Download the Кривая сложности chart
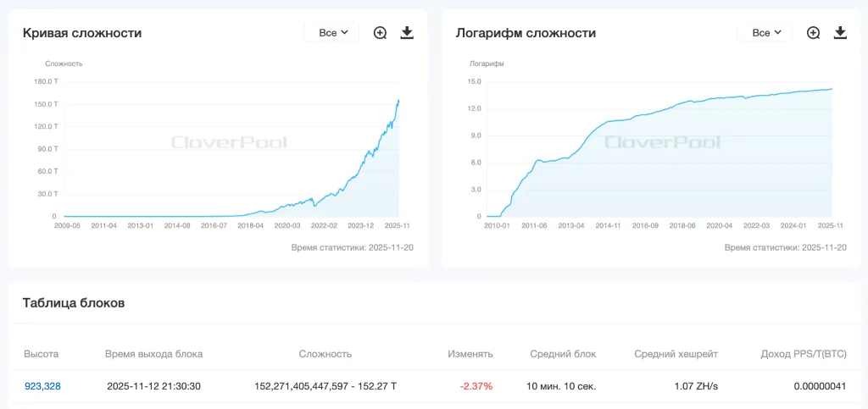This screenshot has height=409, width=868. [407, 33]
